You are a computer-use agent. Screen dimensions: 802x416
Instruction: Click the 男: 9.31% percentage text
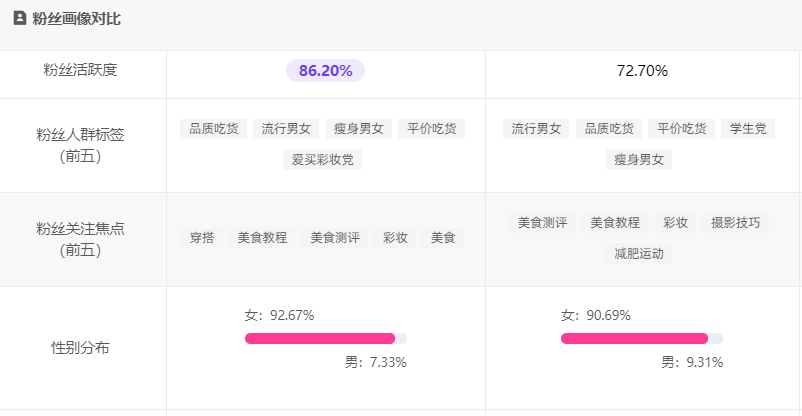pyautogui.click(x=691, y=362)
